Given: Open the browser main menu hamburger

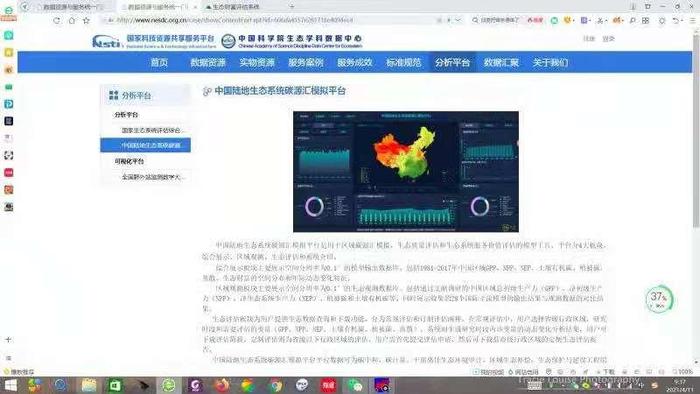Looking at the screenshot, I should 693,20.
